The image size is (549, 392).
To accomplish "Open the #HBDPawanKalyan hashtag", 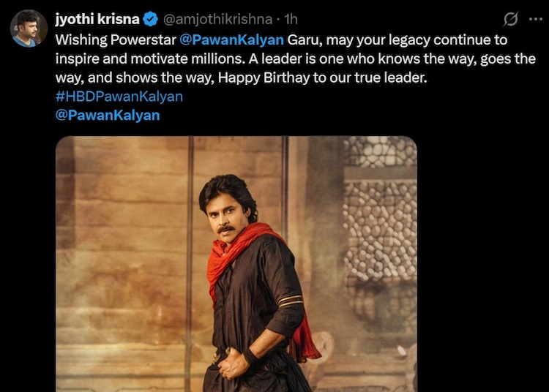I will [x=119, y=97].
